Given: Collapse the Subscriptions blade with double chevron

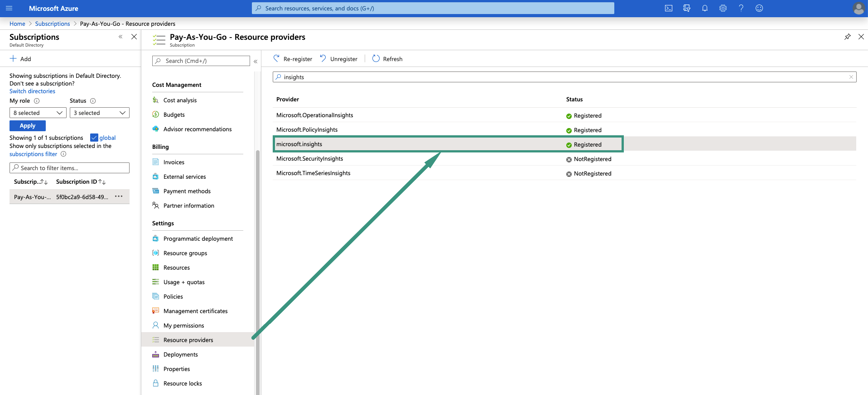Looking at the screenshot, I should [121, 37].
